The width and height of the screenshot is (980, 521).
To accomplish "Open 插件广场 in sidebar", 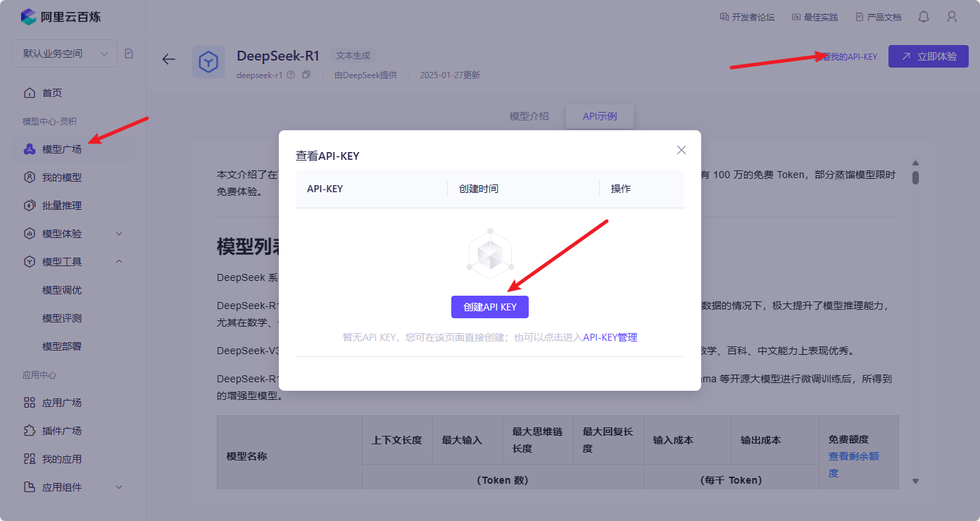I will [62, 431].
